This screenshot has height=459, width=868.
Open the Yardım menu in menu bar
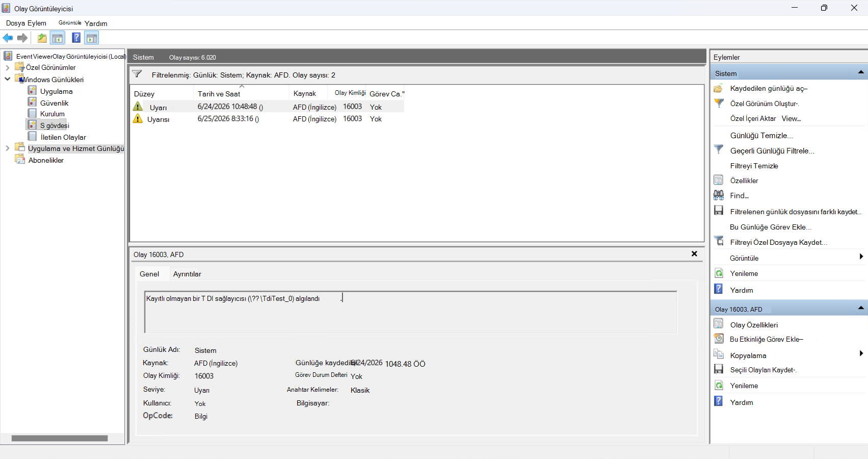tap(96, 23)
